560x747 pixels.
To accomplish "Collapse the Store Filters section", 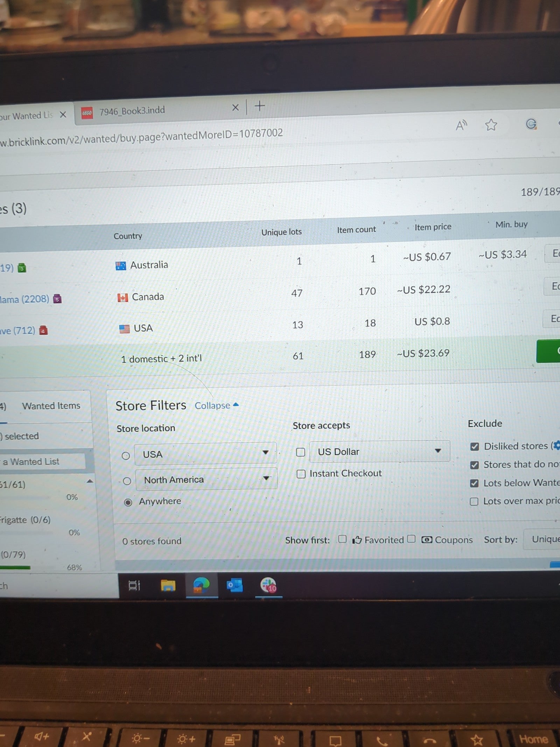I will click(x=217, y=406).
